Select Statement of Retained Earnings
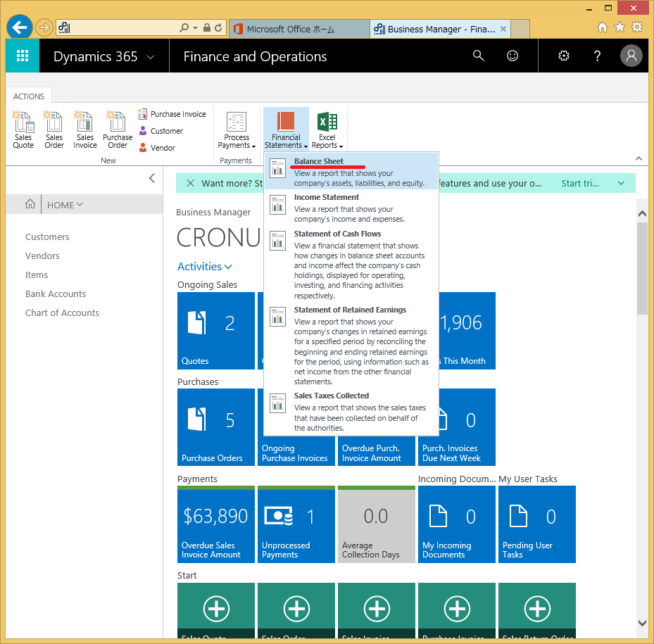 coord(351,346)
